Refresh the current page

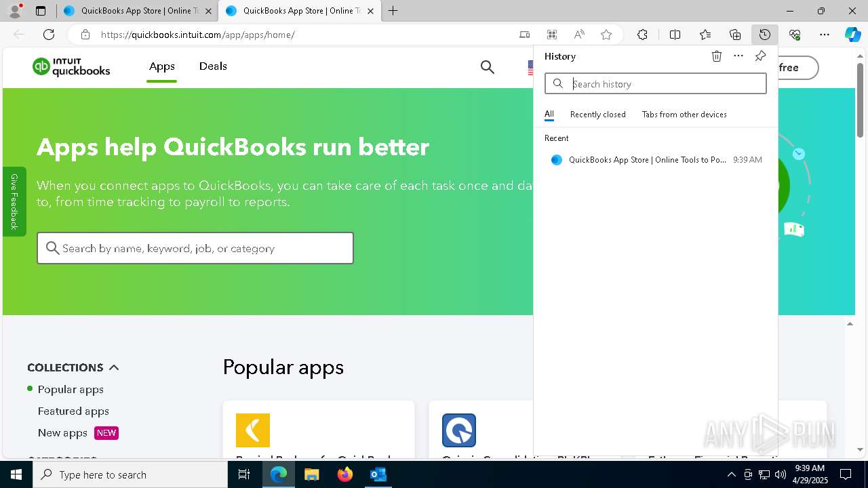49,35
